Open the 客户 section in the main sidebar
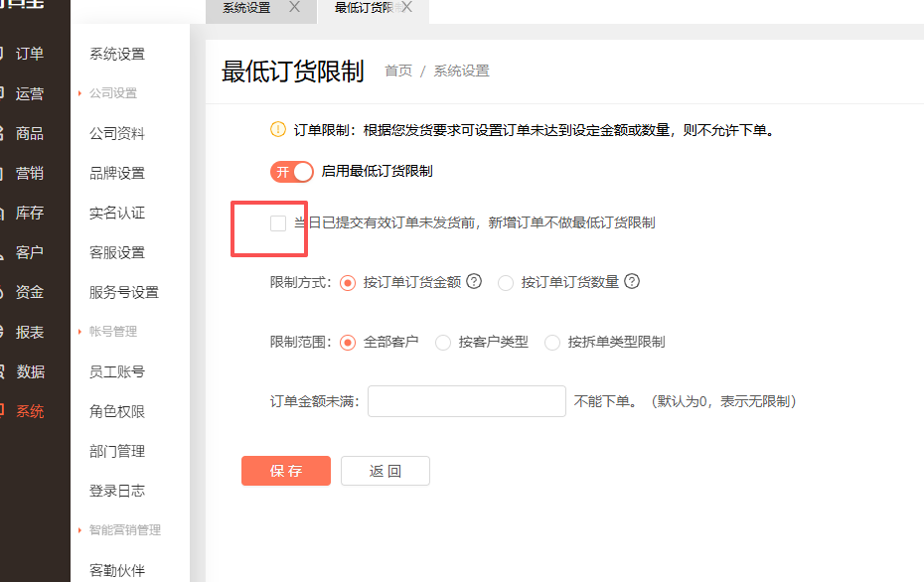The image size is (924, 582). click(30, 252)
